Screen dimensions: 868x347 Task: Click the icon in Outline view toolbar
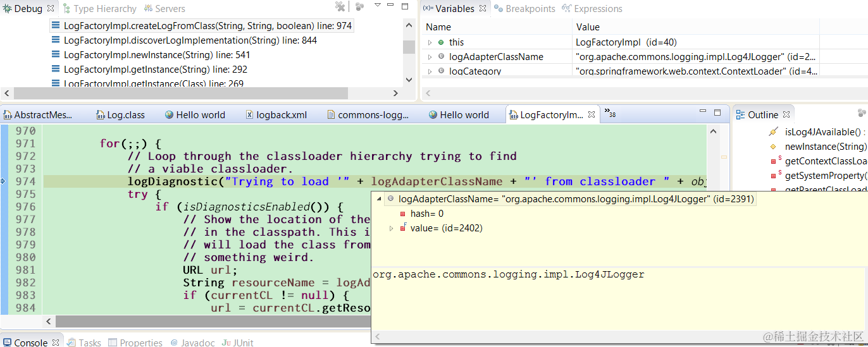tap(862, 113)
